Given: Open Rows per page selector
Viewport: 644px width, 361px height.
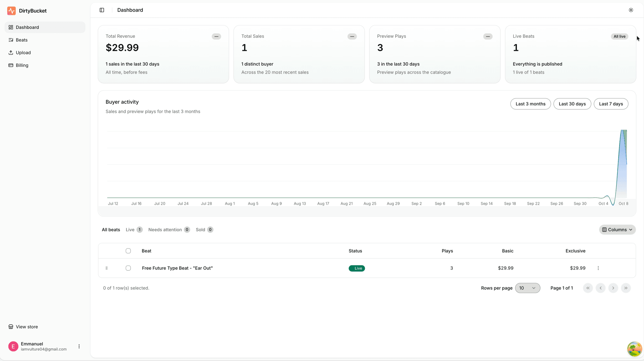Looking at the screenshot, I should pyautogui.click(x=528, y=288).
